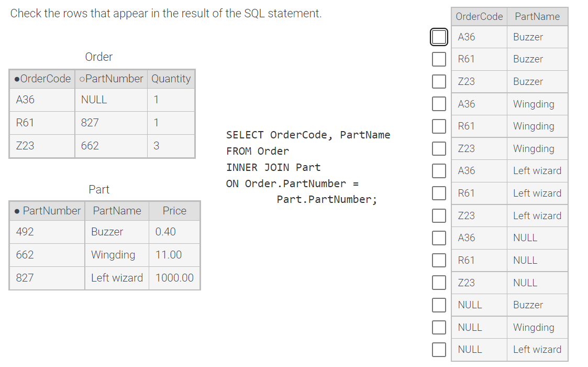
Task: Check the box for row R61 Left wizard
Action: 439,193
